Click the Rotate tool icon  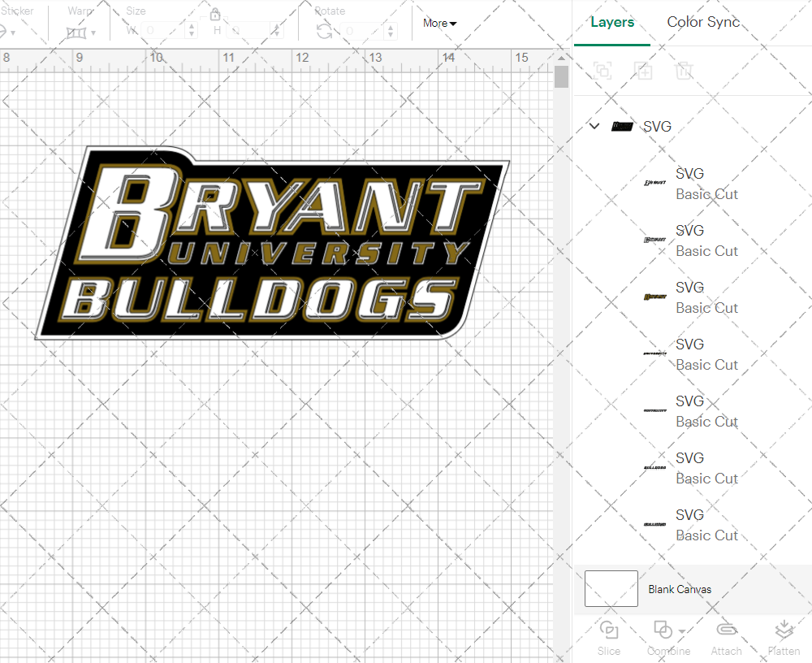click(323, 29)
